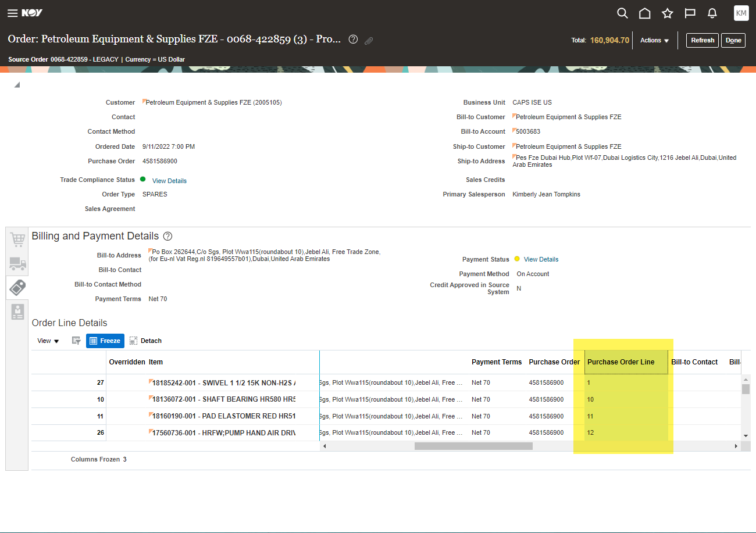Click the vertical scrollbar thumb of the table
The height and width of the screenshot is (533, 756).
point(746,389)
